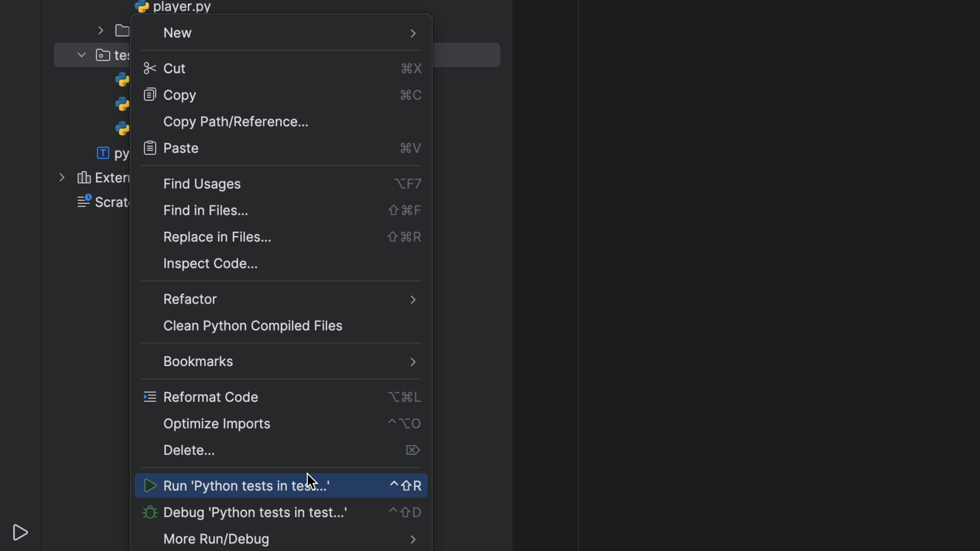Click the player.py Python logo icon

[142, 6]
